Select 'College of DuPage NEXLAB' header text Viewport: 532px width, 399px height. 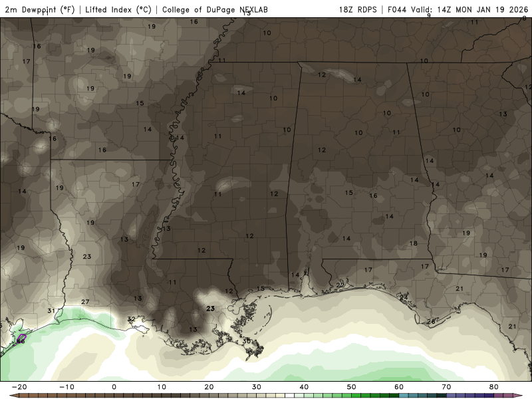point(215,9)
